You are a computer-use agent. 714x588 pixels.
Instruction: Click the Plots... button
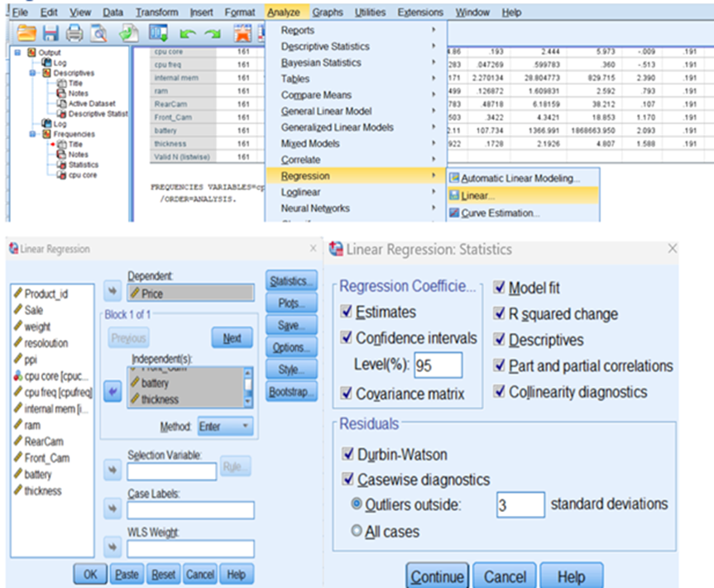[x=291, y=304]
